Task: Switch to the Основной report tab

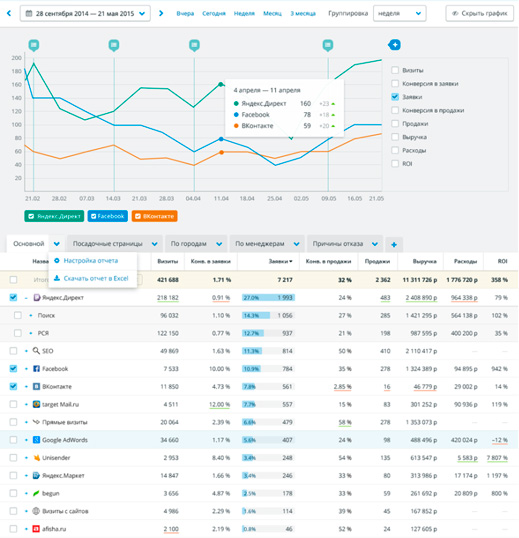Action: pos(29,244)
